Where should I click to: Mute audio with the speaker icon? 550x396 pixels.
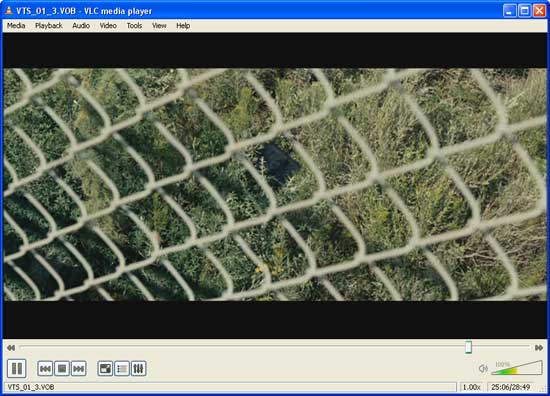[x=483, y=368]
